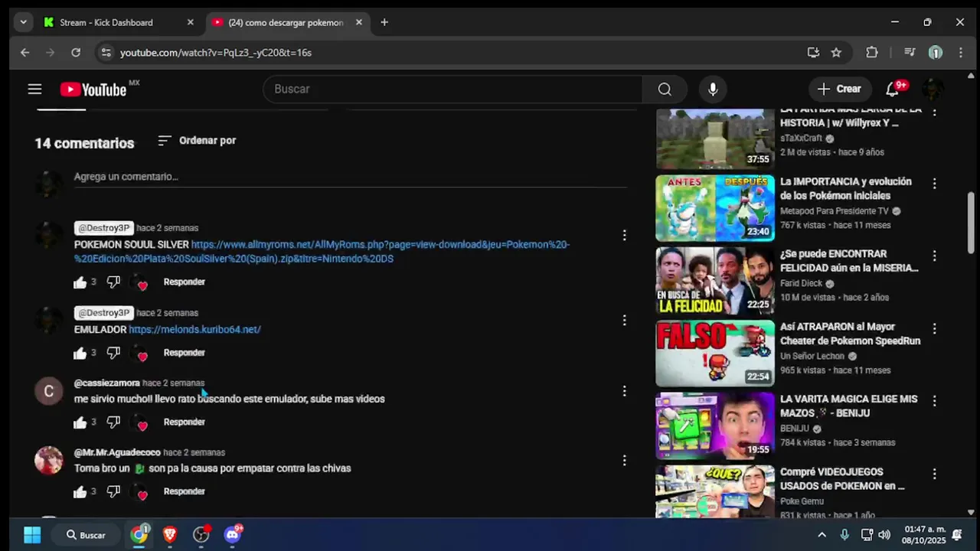
Task: Reply to the @Mr.Mr.Aguadecoco comment
Action: 185,492
